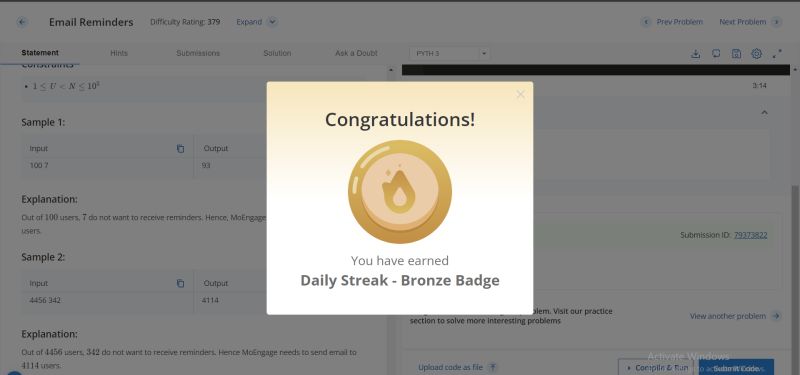
Task: Open editor settings gear icon
Action: 757,54
